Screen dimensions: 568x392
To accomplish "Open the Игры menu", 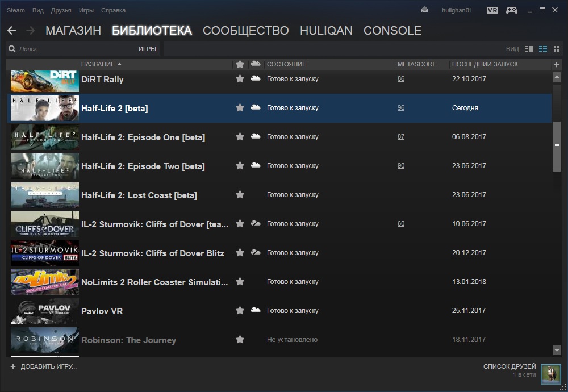I will click(86, 10).
